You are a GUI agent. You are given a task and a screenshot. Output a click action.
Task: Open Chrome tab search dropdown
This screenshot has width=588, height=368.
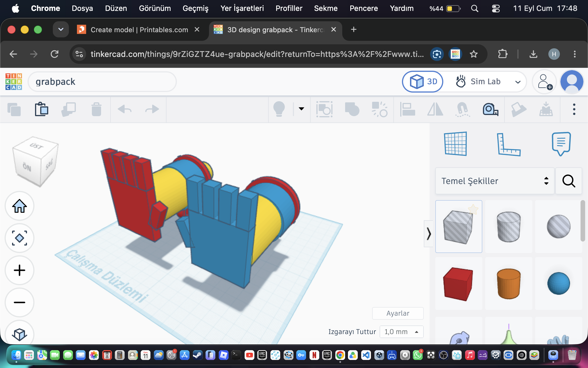pos(61,29)
